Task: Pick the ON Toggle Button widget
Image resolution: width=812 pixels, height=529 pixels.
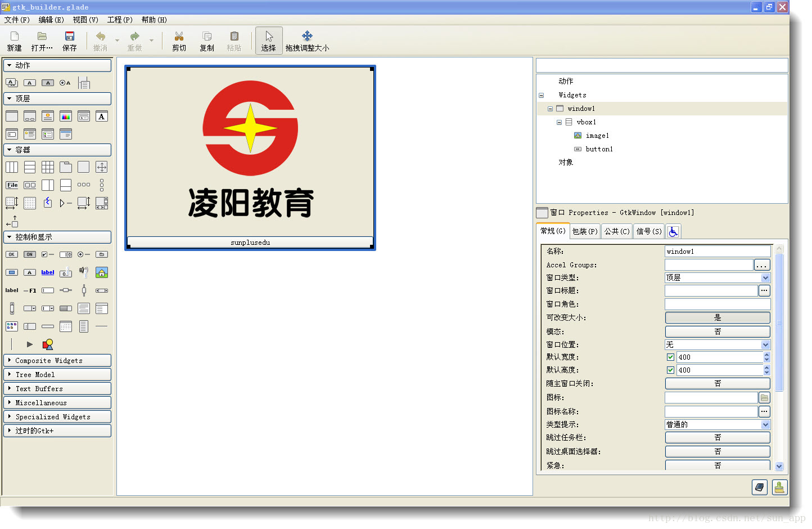Action: pyautogui.click(x=30, y=254)
